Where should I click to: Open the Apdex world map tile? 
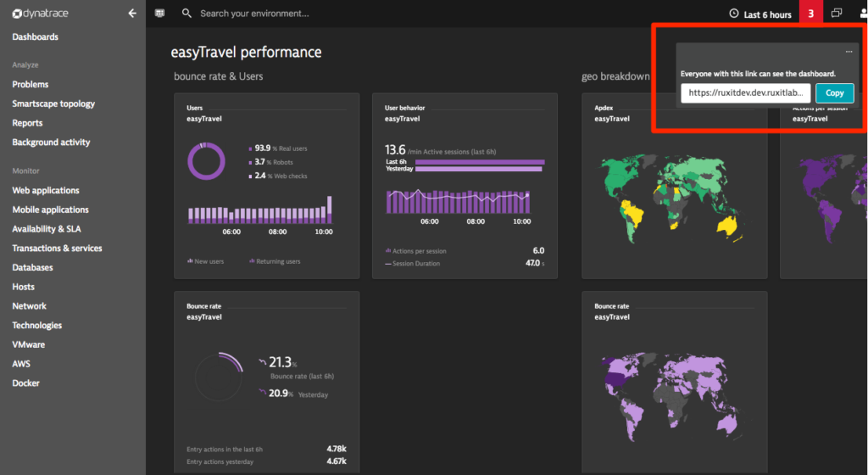point(675,186)
